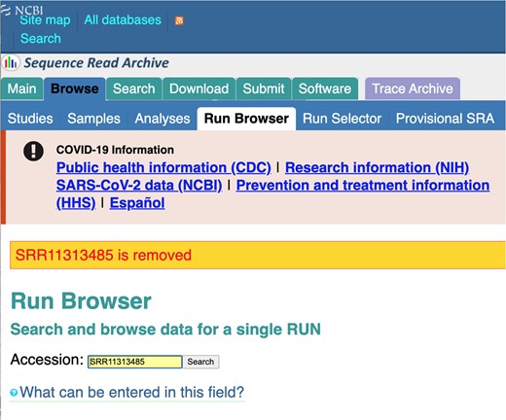Click the Search button next to Accession
The image size is (506, 420).
[200, 362]
